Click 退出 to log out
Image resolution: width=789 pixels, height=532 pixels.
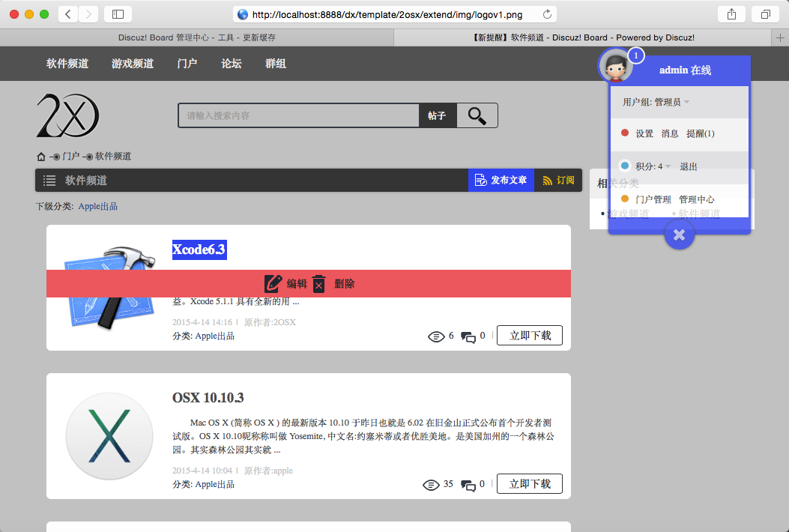click(x=689, y=166)
